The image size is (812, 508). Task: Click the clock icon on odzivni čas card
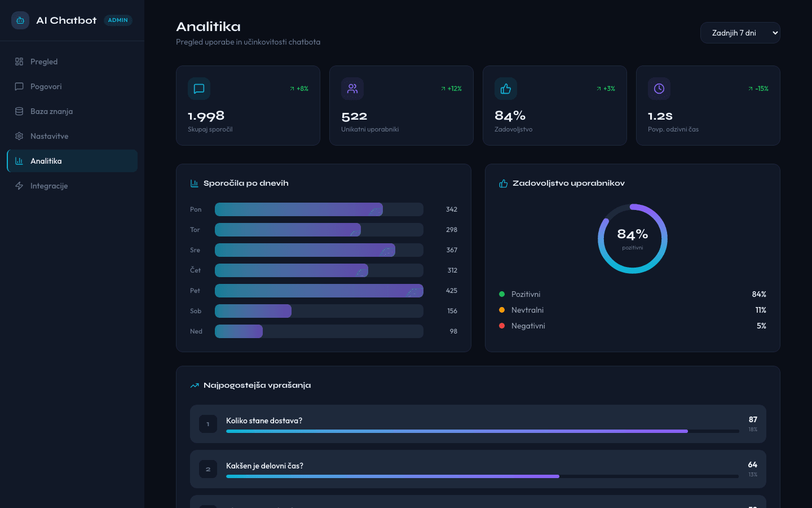tap(659, 89)
